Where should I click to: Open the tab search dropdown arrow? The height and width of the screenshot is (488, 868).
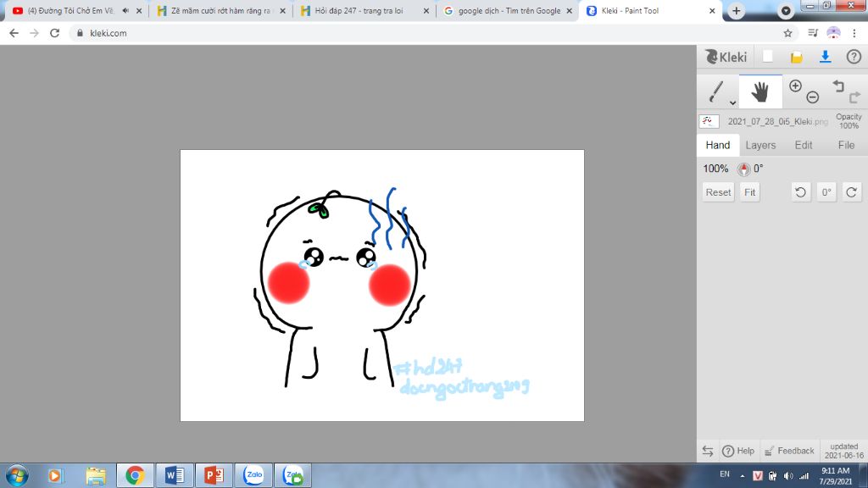786,10
